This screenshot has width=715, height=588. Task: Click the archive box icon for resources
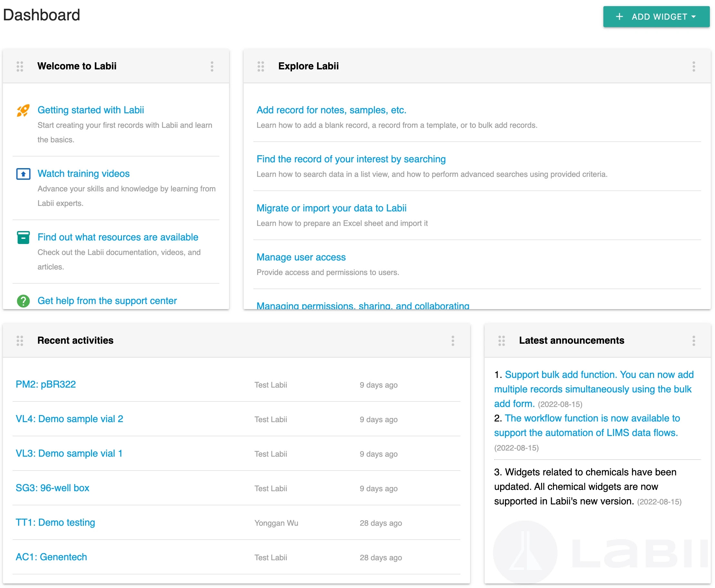tap(23, 238)
